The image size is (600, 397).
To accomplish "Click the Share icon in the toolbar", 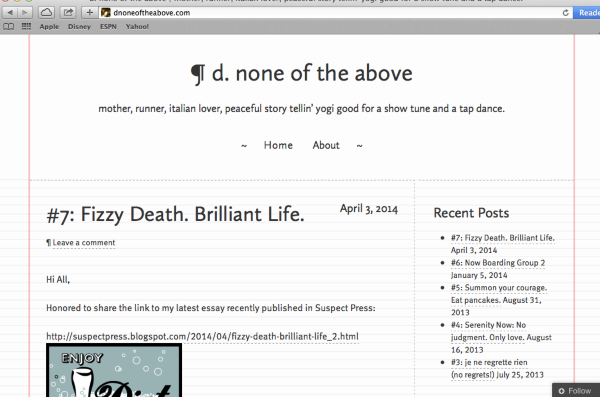I will (x=68, y=13).
